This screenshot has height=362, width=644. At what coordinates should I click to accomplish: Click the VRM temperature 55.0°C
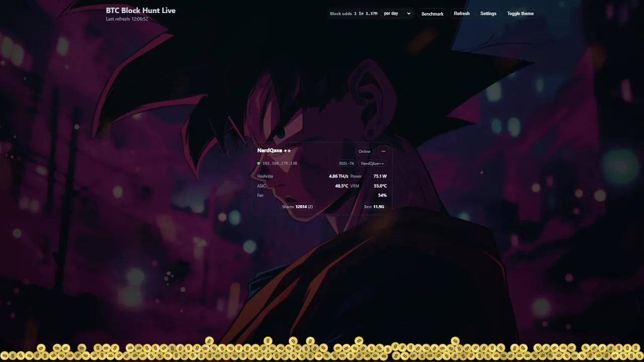click(380, 186)
